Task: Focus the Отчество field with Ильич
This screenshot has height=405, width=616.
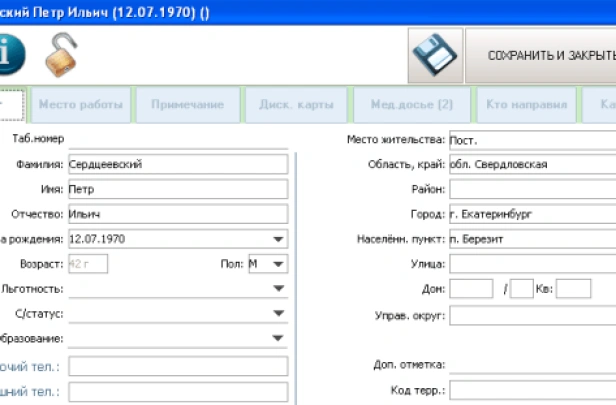Action: tap(176, 214)
